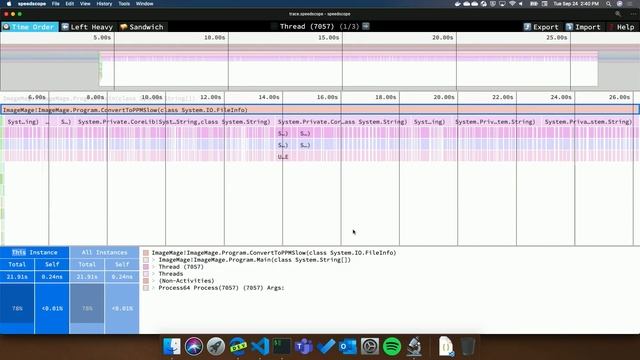This screenshot has height=360, width=640.
Task: Click (Non-Activities) color swatch
Action: tap(146, 280)
